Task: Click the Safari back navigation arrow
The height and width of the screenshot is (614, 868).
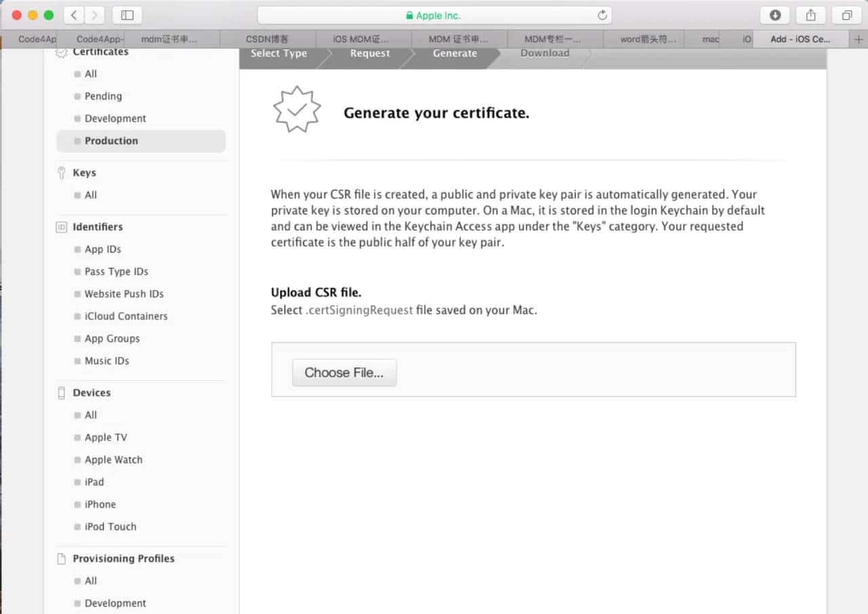Action: [x=74, y=15]
